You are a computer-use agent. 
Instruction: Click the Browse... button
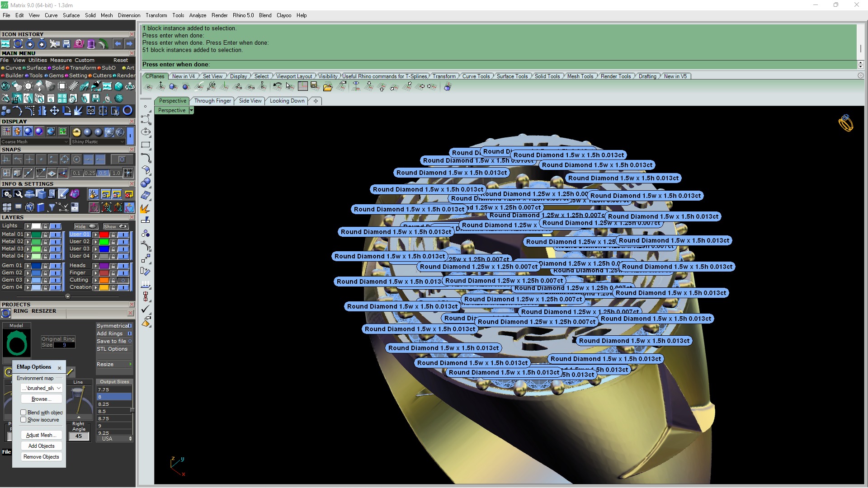41,399
